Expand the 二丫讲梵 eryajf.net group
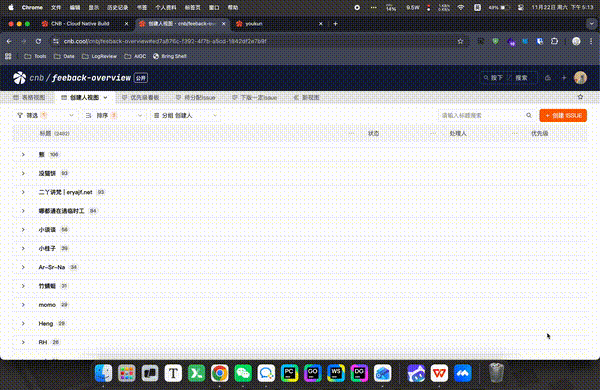The width and height of the screenshot is (600, 390). tap(23, 192)
